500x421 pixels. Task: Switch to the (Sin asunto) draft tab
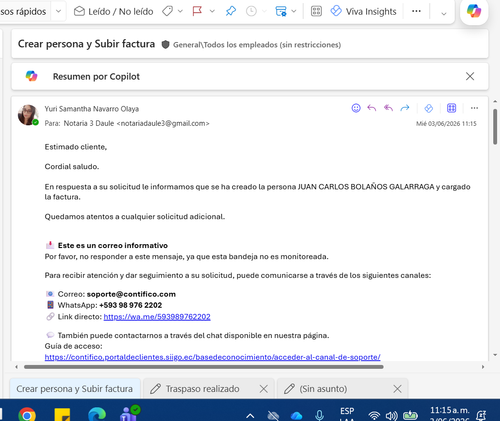click(x=322, y=389)
